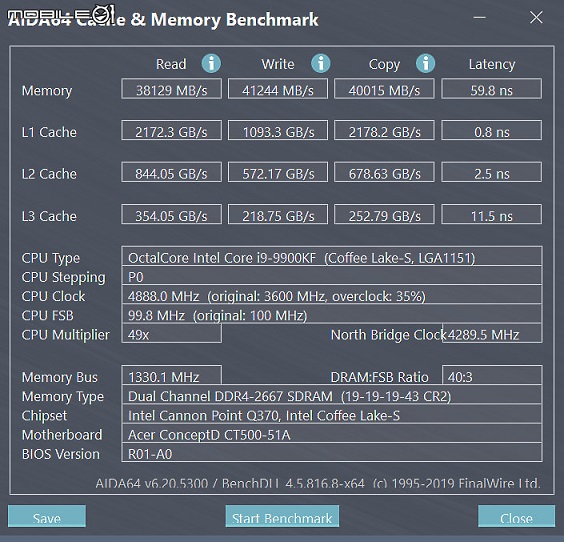Click the L1 Cache Read value 2172.3 GB/s
564x542 pixels.
[x=172, y=130]
